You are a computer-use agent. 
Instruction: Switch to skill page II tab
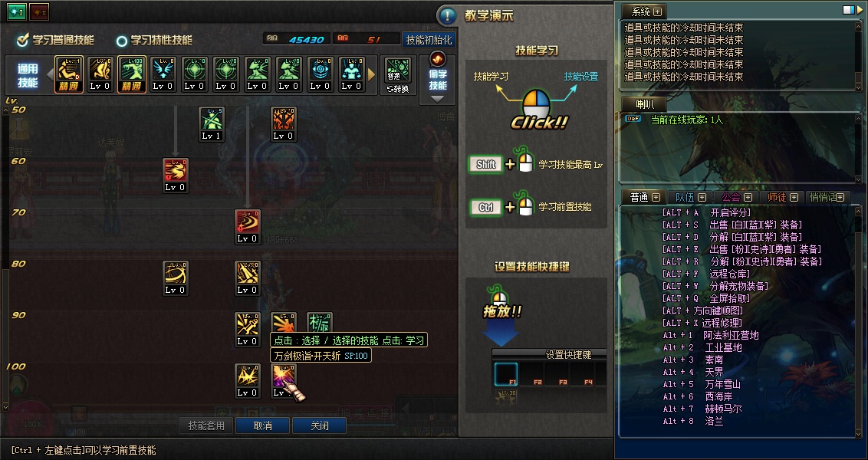(39, 11)
